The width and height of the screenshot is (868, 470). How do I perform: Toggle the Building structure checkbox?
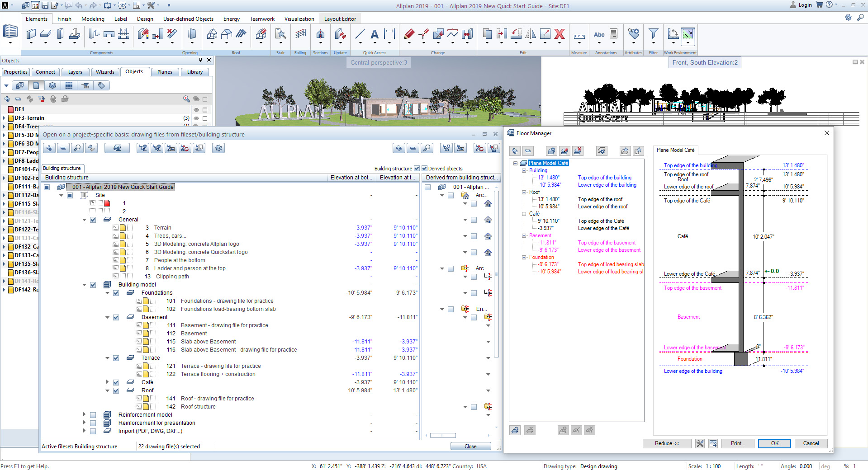(417, 168)
